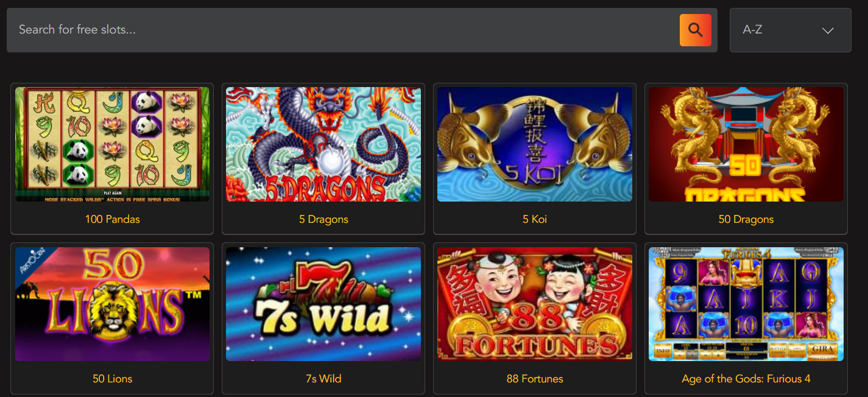Focus the Search for free slots field
The image size is (868, 397).
(342, 30)
